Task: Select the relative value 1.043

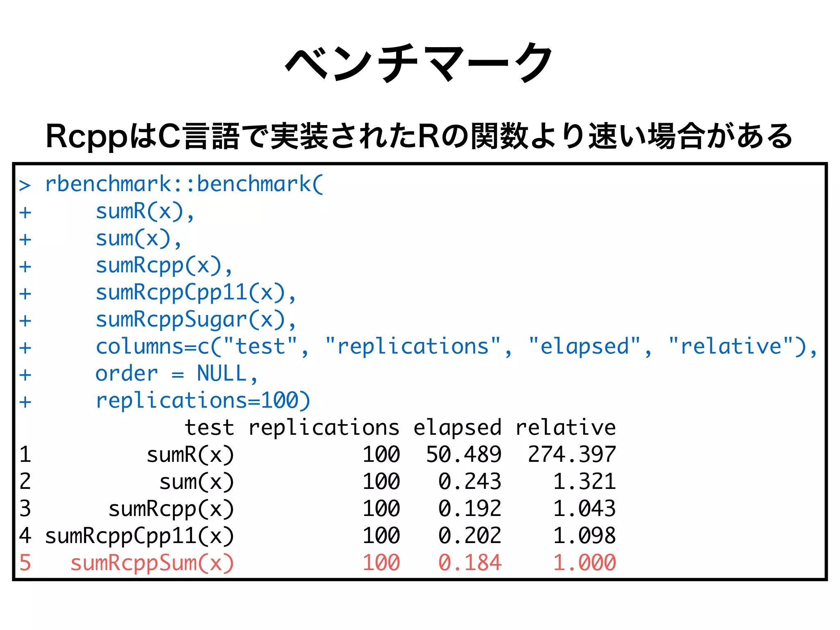Action: click(584, 509)
